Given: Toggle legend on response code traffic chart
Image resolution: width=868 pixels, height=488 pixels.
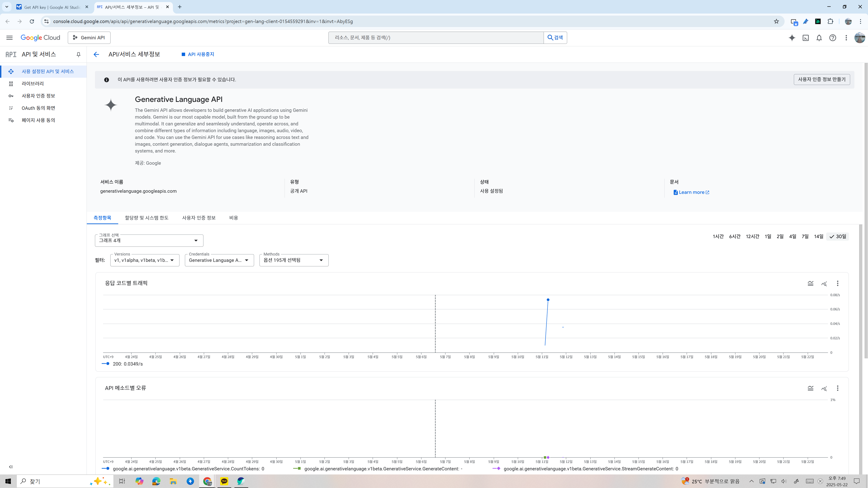Looking at the screenshot, I should point(810,284).
